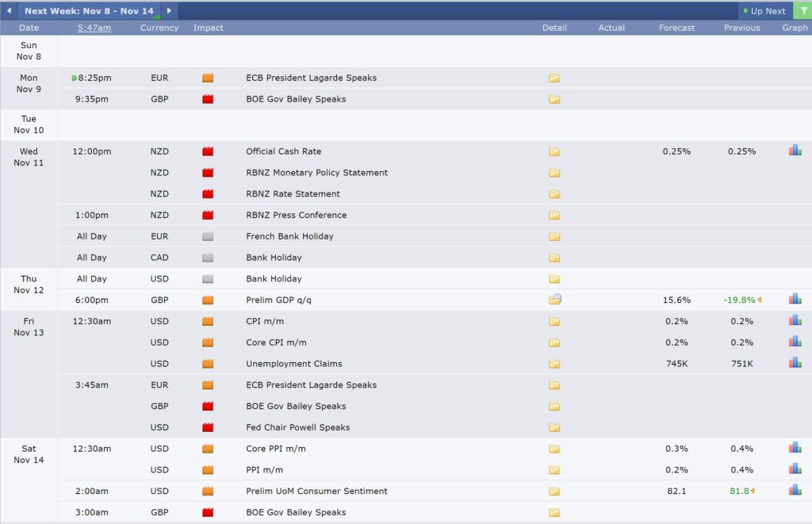Screen dimensions: 812x524
Task: Show graph for Prelim UoM Consumer Sentiment
Action: (795, 490)
